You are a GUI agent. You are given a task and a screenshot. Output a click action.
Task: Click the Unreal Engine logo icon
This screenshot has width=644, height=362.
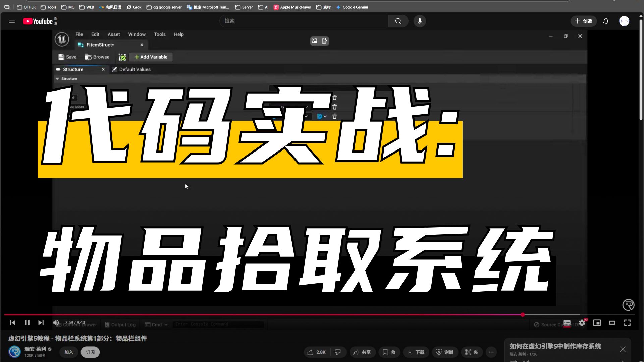[x=62, y=39]
